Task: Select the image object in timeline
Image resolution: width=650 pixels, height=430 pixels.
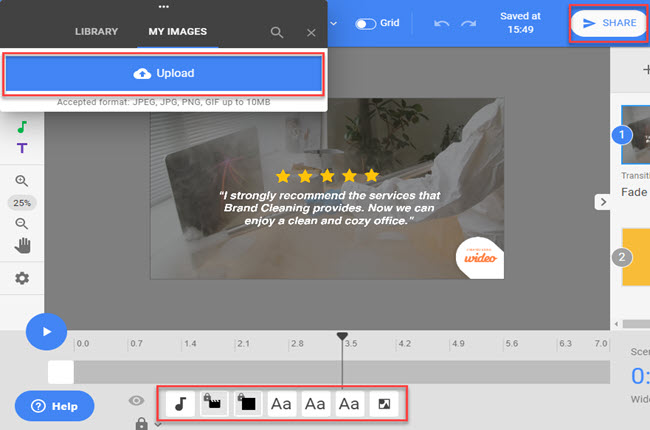Action: coord(384,403)
